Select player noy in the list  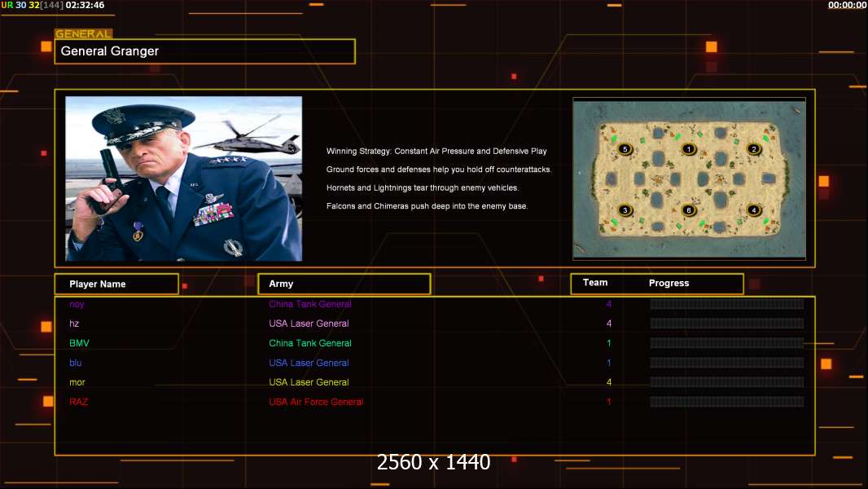click(x=77, y=304)
